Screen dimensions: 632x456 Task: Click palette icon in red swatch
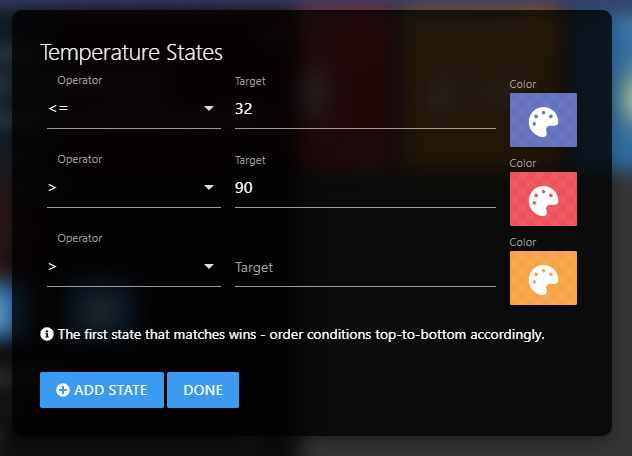pyautogui.click(x=543, y=201)
